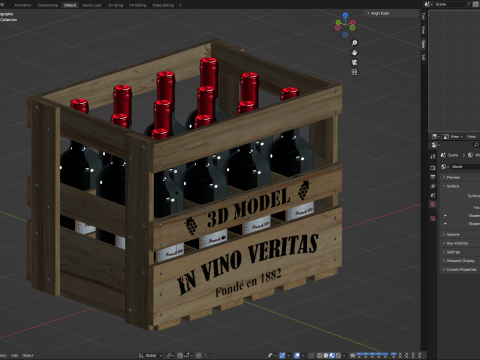This screenshot has height=360, width=480.
Task: Add a new workspace with plus button
Action: 180,5
